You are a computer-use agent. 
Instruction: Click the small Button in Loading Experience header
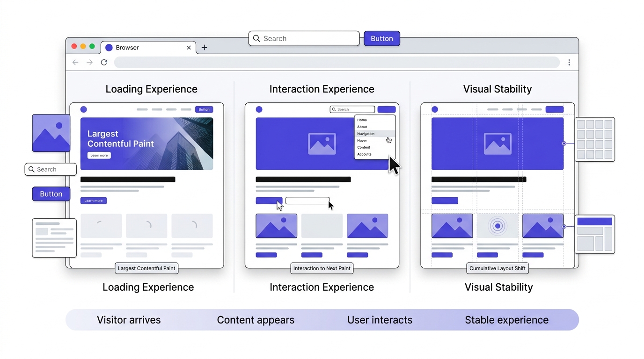[204, 109]
